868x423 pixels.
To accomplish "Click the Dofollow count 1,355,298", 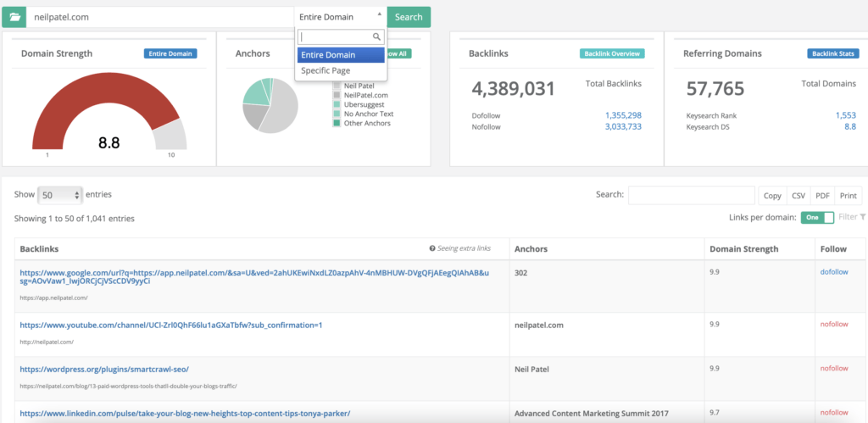I will [623, 116].
